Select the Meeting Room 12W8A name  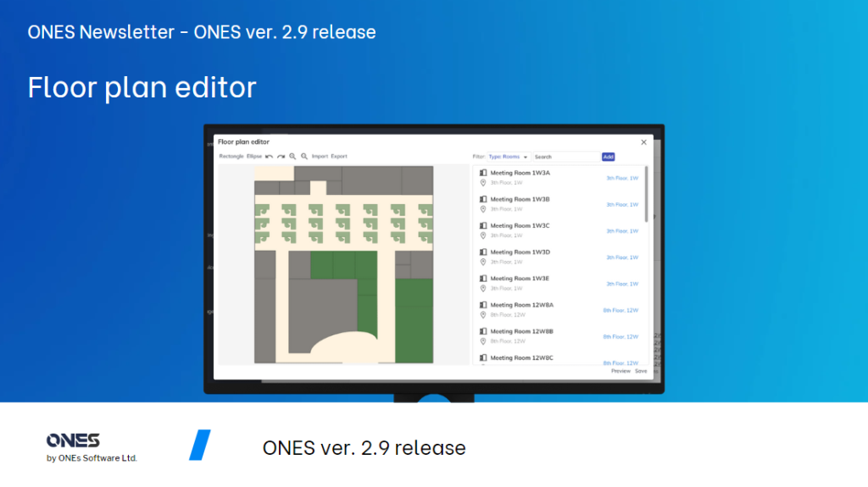[x=522, y=305]
